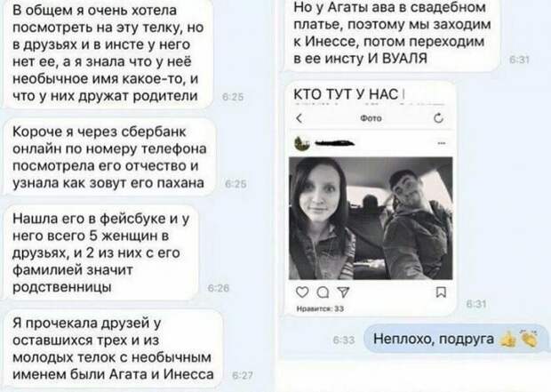Screen dimensions: 551x392
Task: Click the thumbs-up emoji in reply
Action: [508, 340]
